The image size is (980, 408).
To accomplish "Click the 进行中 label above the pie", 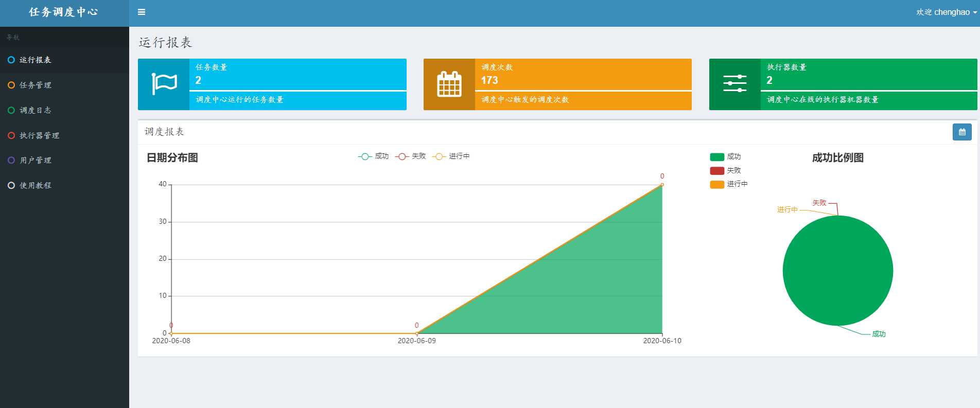I will click(x=787, y=209).
